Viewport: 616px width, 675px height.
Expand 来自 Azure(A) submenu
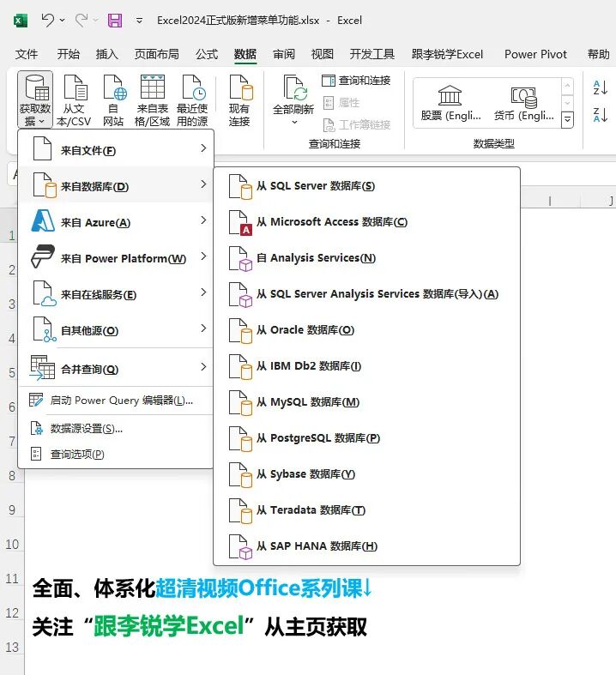click(x=116, y=220)
